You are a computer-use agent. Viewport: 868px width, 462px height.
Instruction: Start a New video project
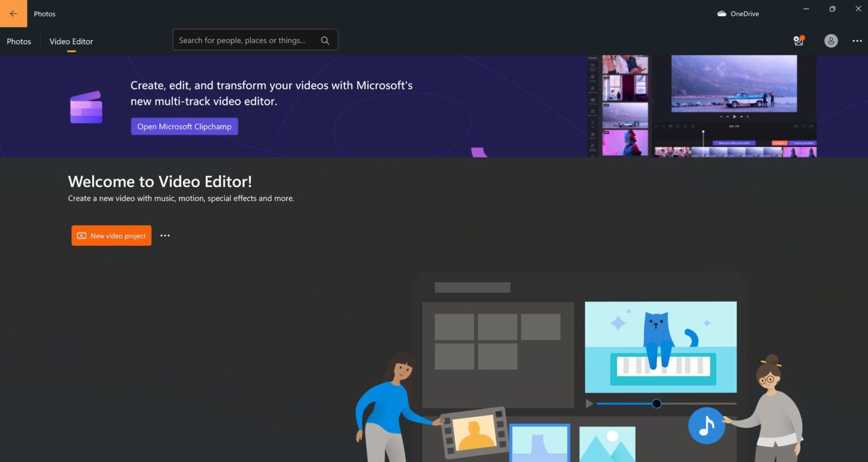point(111,236)
